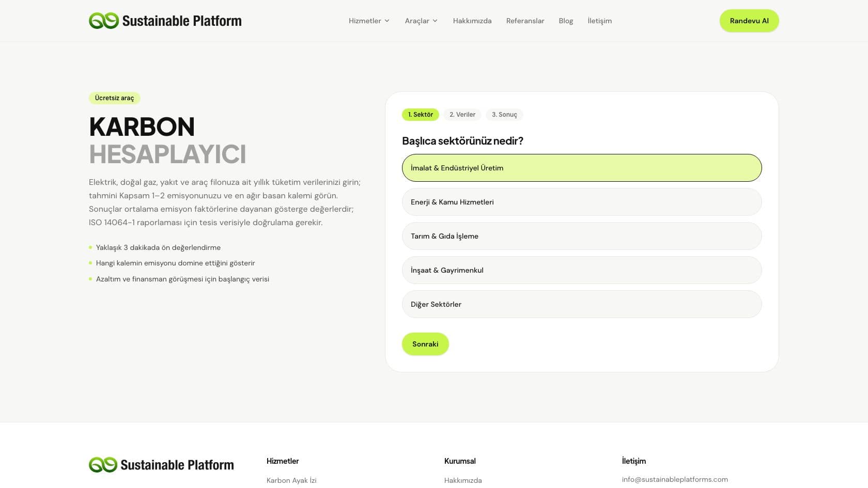This screenshot has width=868, height=488.
Task: Click the Sustainable Platform footer logo
Action: pyautogui.click(x=161, y=465)
